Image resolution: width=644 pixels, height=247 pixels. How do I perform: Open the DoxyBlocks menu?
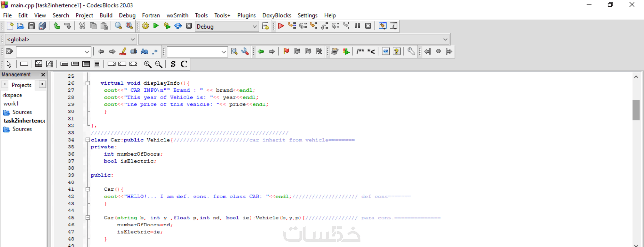(276, 15)
